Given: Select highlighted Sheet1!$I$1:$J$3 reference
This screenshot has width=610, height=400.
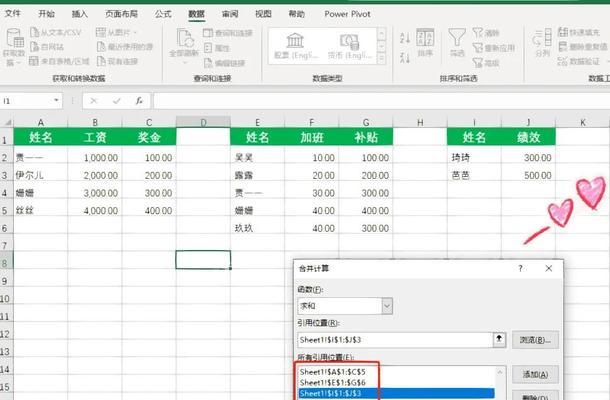Looking at the screenshot, I should 396,393.
